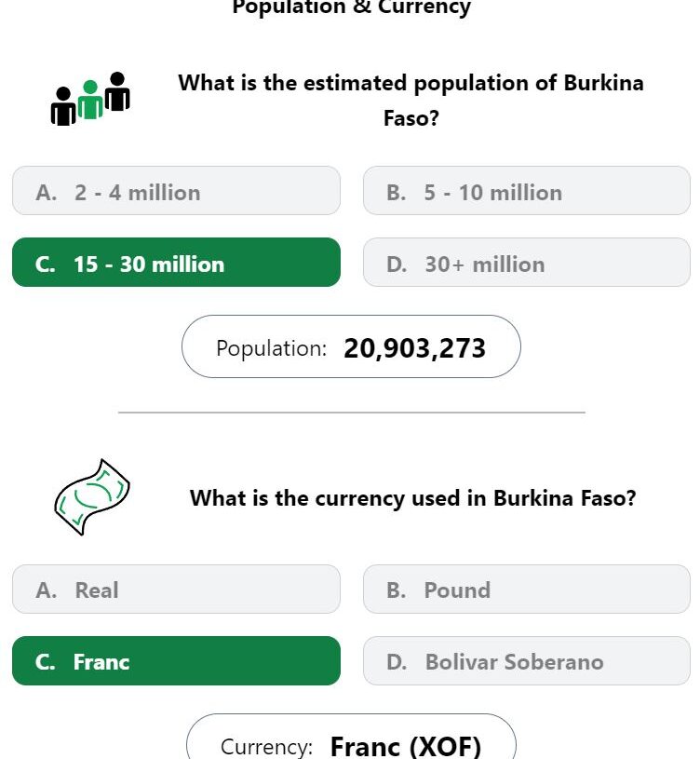Click the green banknote currency icon
Viewport: 700px width, 759px height.
pos(92,497)
